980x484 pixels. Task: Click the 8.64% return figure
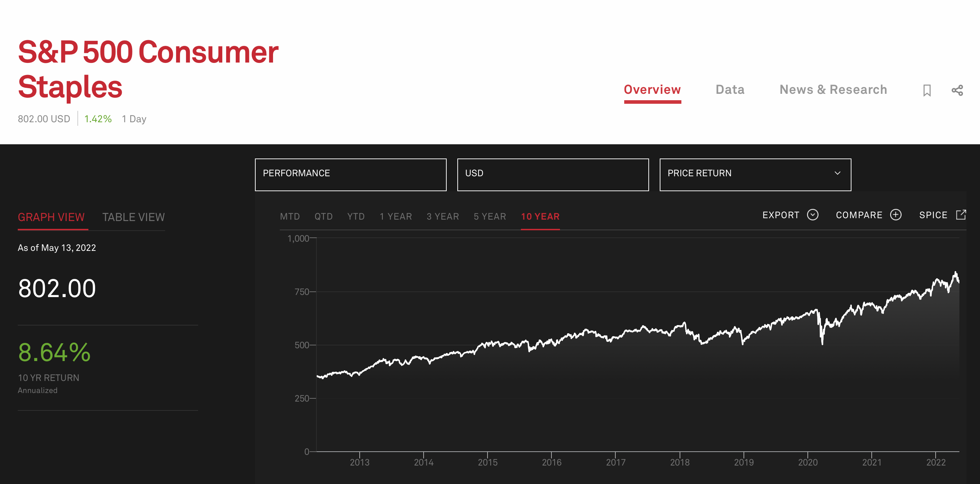[54, 352]
